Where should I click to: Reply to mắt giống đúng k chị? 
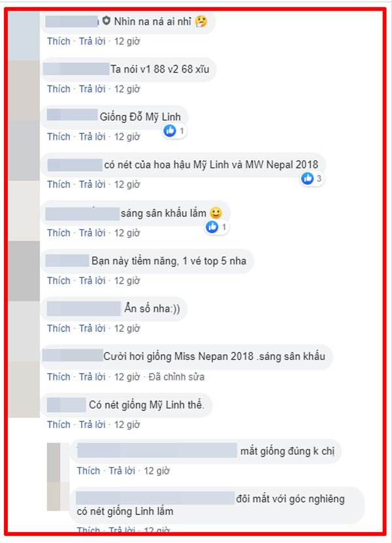point(122,470)
